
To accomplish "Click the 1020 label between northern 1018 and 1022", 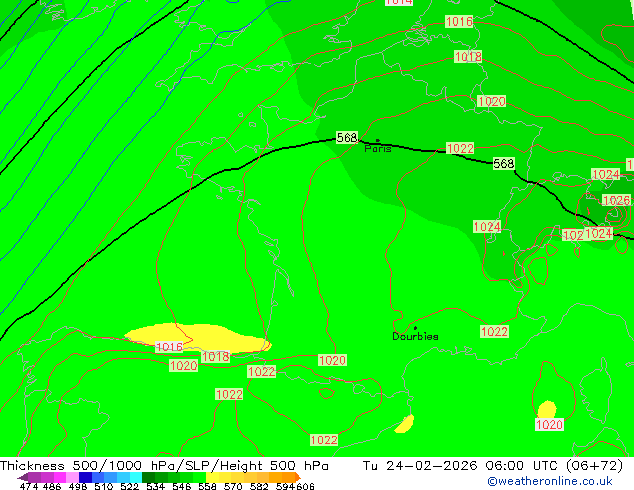I will tap(492, 101).
